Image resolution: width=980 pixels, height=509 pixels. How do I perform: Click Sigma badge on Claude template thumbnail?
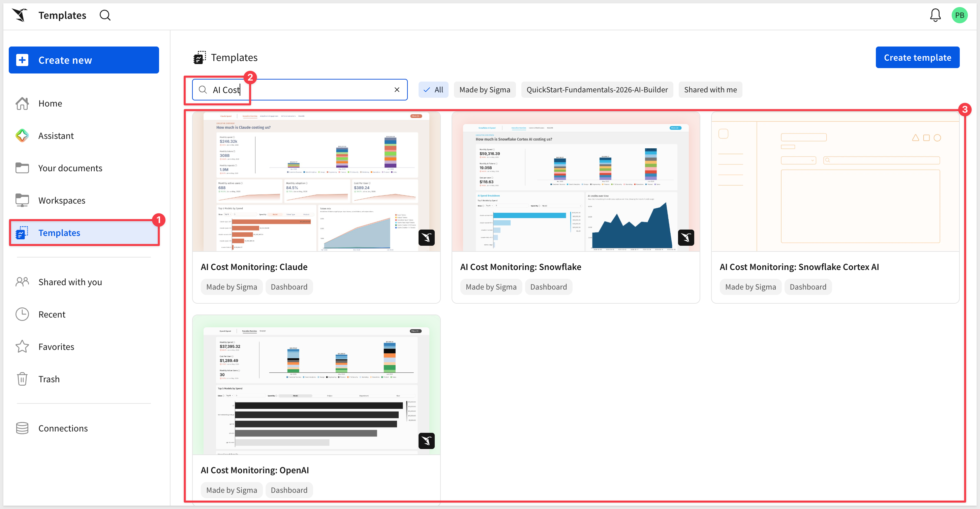[426, 238]
